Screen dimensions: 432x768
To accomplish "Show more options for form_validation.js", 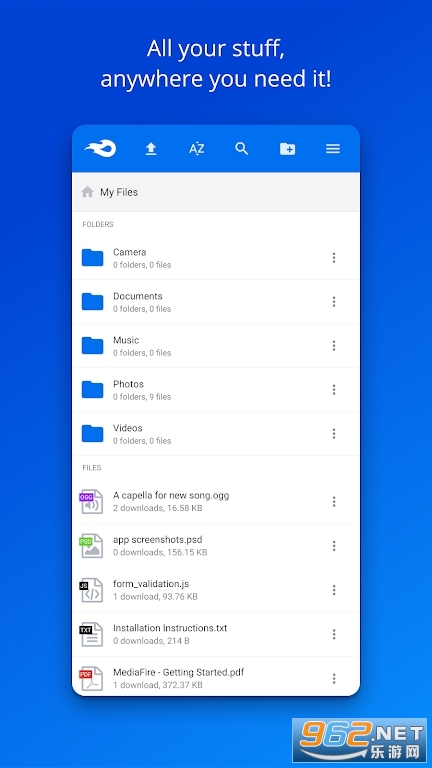I will [334, 590].
